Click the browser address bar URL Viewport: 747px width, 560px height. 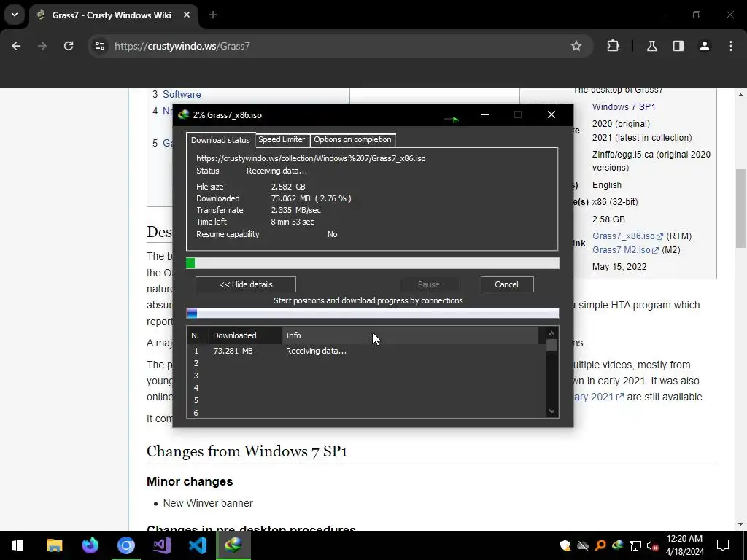click(182, 46)
